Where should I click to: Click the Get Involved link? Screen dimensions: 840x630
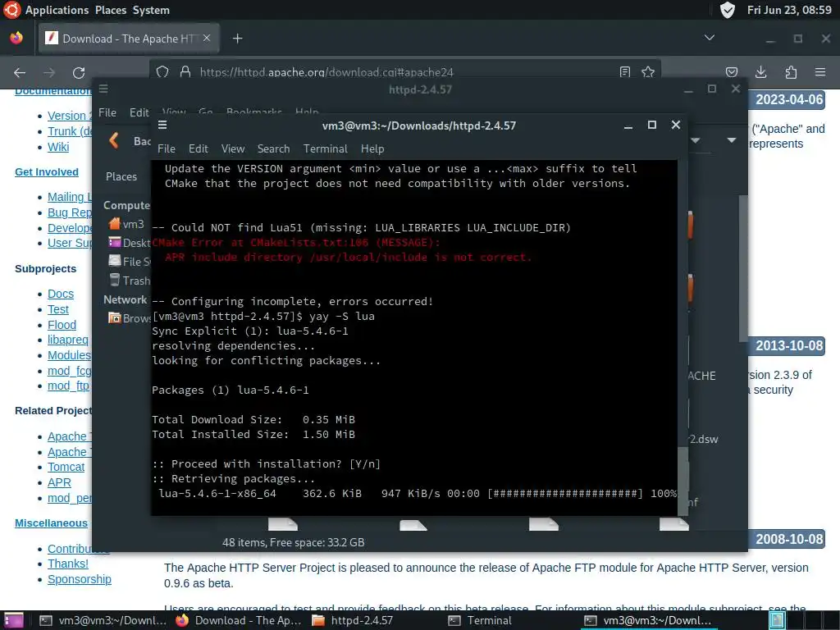[47, 172]
